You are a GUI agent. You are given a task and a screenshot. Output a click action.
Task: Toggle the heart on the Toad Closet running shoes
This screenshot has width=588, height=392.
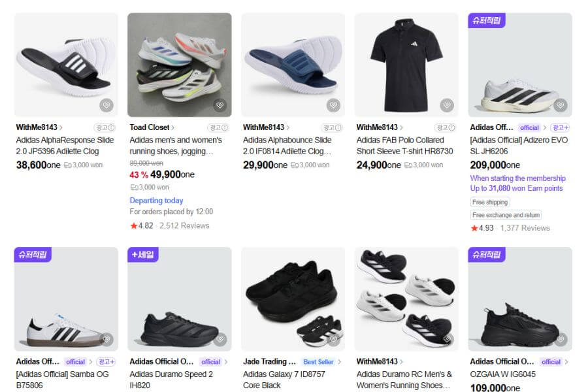pos(220,103)
